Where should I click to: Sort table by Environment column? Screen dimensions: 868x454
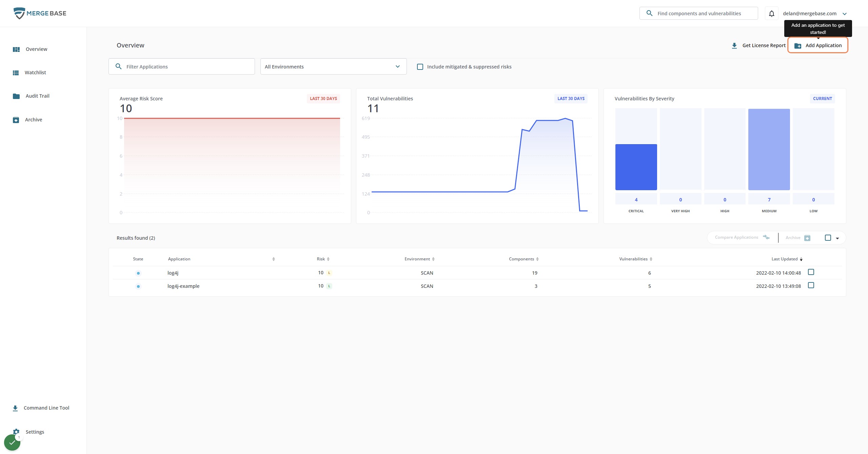[x=419, y=259]
